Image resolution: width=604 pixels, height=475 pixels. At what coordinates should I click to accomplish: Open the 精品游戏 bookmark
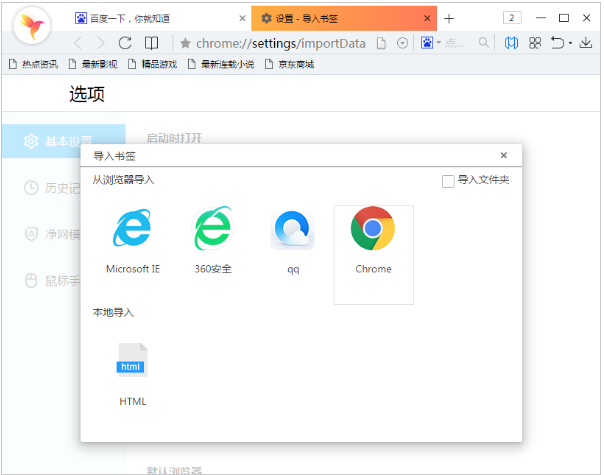click(x=153, y=64)
